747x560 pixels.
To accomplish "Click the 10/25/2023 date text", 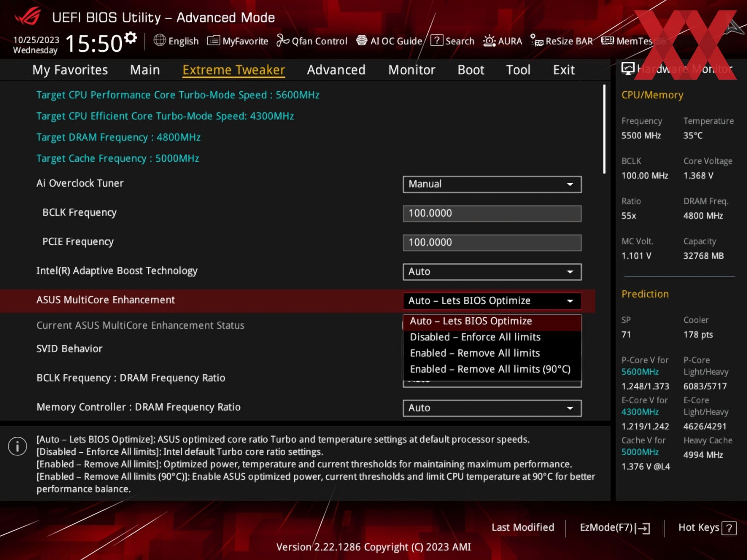I will pyautogui.click(x=36, y=40).
